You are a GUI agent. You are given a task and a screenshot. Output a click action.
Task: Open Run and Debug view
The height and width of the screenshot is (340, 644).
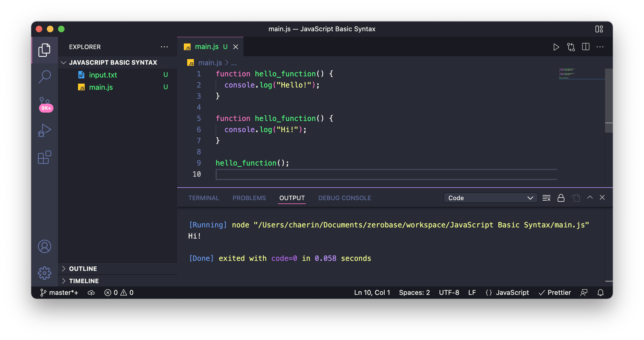(x=45, y=130)
